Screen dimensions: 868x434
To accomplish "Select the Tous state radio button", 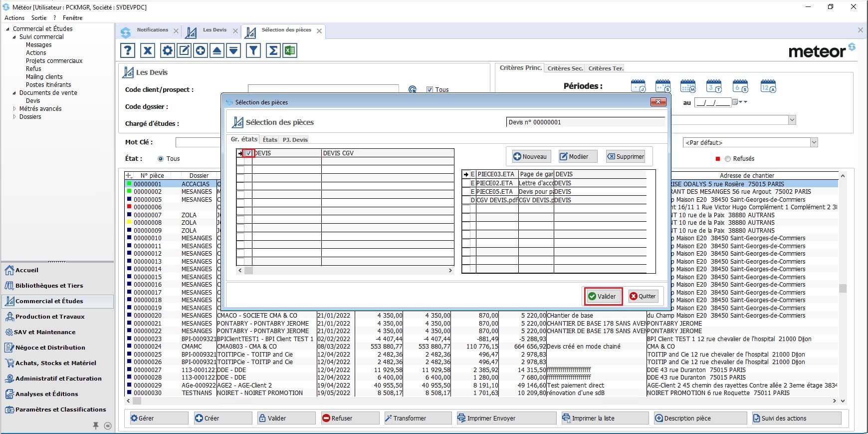I will (x=161, y=159).
